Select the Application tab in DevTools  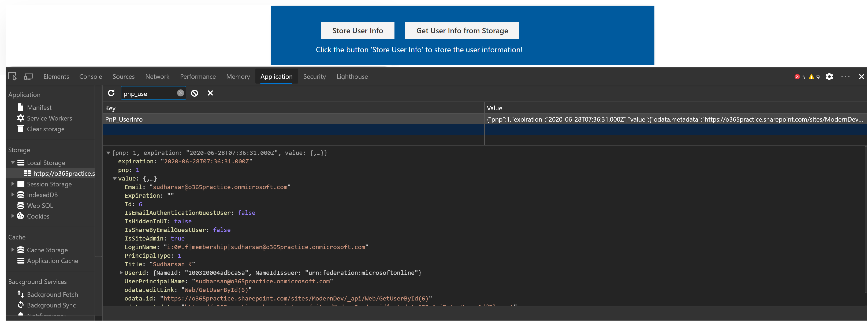click(276, 76)
